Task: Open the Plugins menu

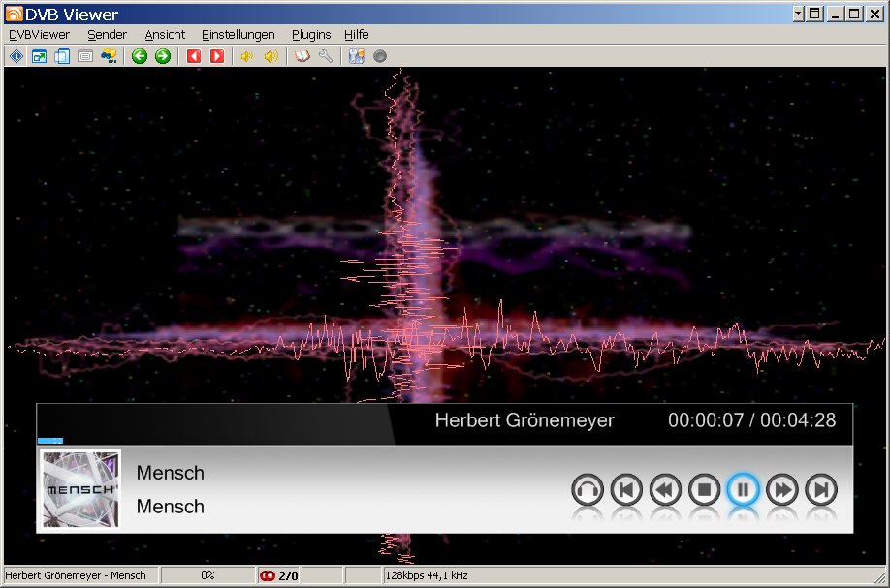Action: click(311, 34)
